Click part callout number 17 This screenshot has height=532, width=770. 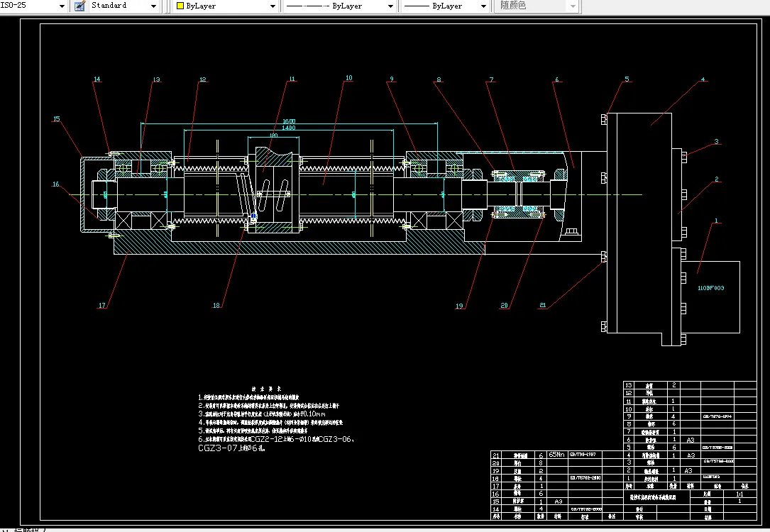102,305
